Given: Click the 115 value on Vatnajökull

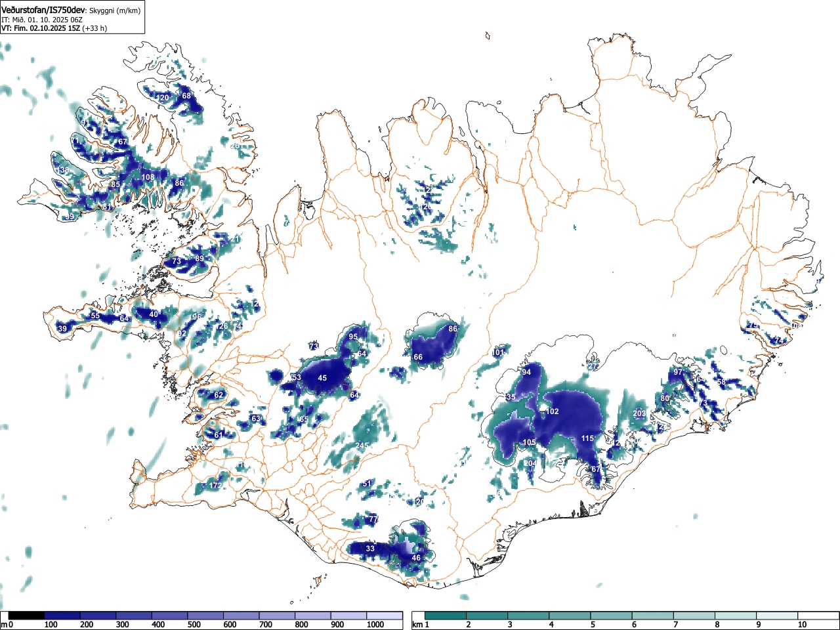Looking at the screenshot, I should (x=587, y=438).
